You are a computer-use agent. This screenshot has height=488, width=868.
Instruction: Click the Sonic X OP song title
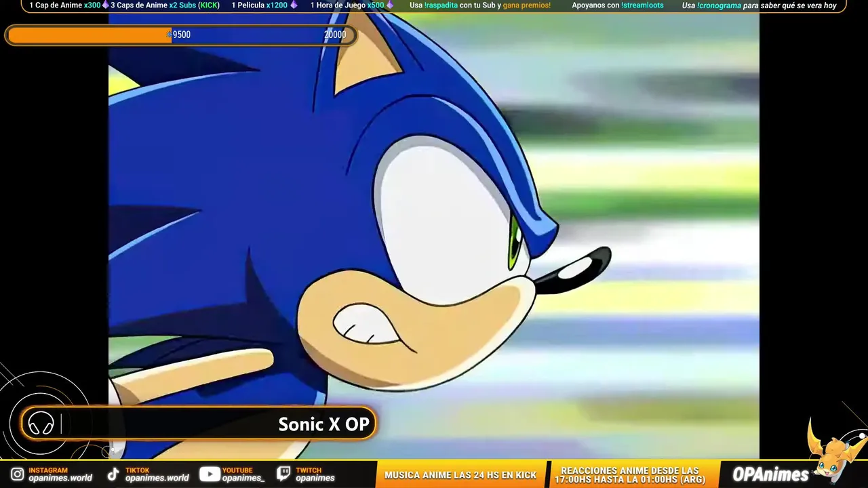point(324,424)
